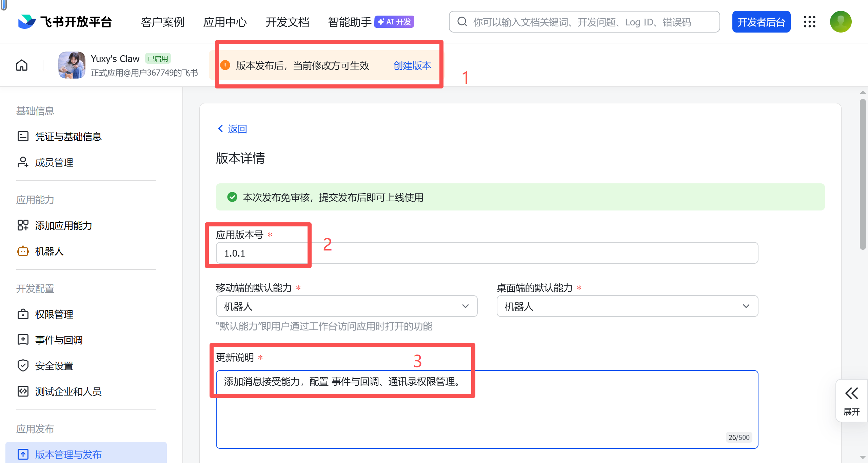Open 安全设置 shield sidebar item
This screenshot has height=463, width=868.
[x=54, y=366]
